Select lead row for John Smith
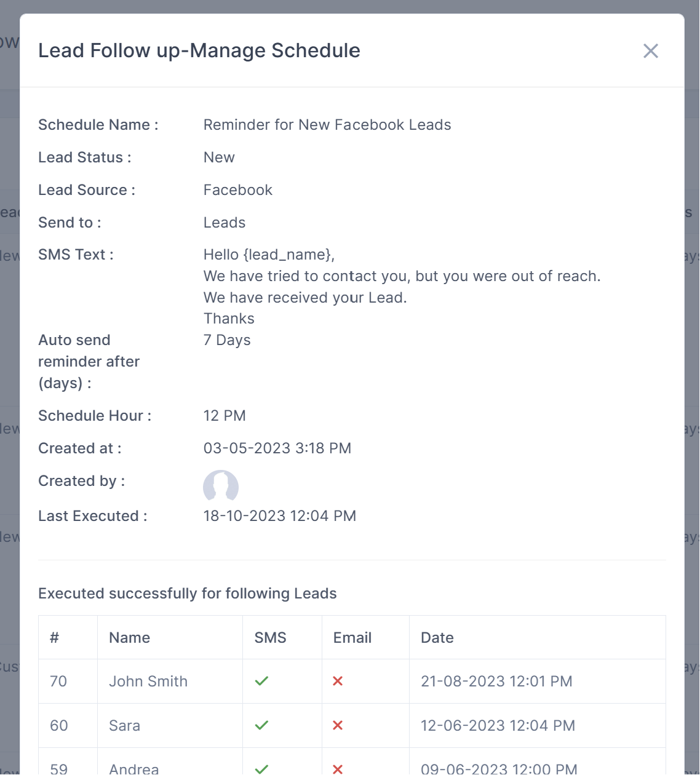The height and width of the screenshot is (775, 700). 148,681
